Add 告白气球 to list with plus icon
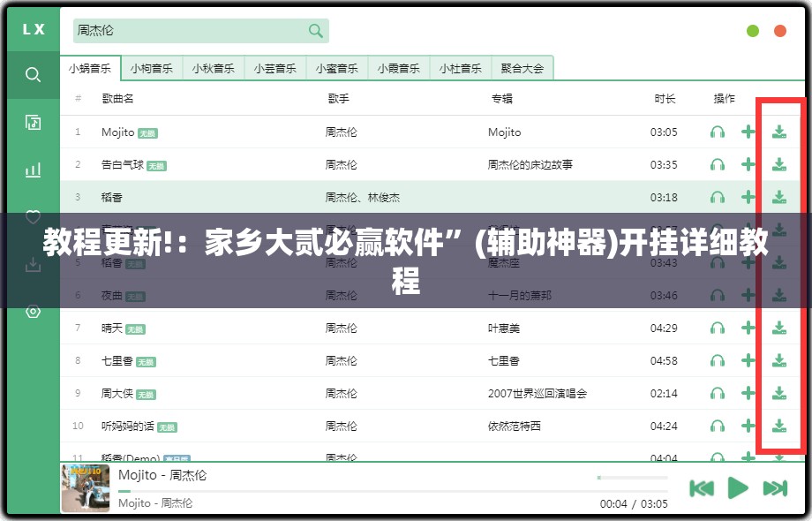 [x=748, y=165]
